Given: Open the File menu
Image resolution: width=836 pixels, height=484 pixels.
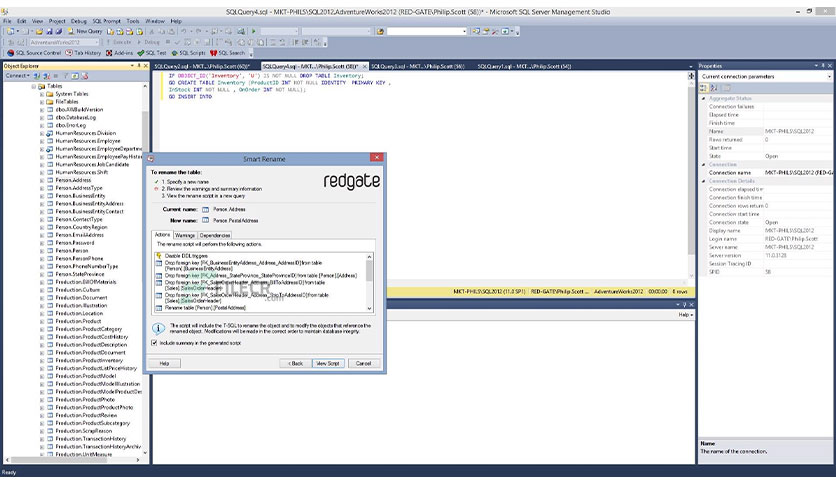Looking at the screenshot, I should 7,21.
